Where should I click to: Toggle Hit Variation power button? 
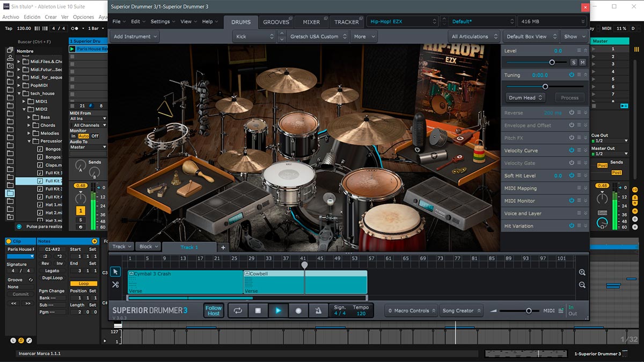pos(572,226)
